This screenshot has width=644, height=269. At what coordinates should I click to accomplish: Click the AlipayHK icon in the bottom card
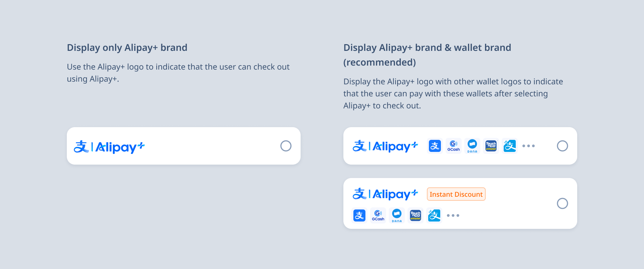pos(434,215)
